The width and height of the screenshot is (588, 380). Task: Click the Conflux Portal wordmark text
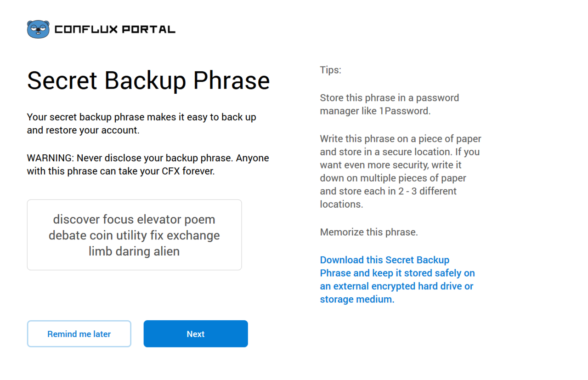[115, 30]
